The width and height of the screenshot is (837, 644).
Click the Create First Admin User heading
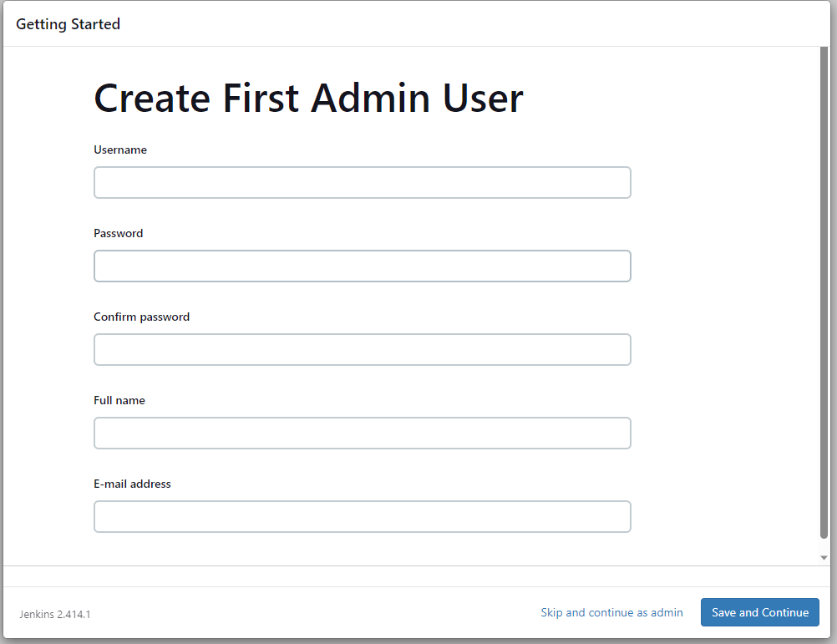coord(308,99)
